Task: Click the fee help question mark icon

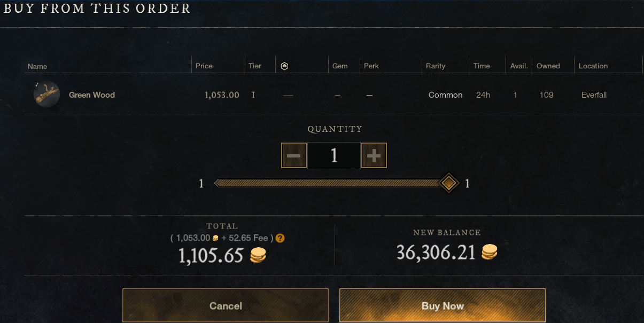Action: click(280, 238)
